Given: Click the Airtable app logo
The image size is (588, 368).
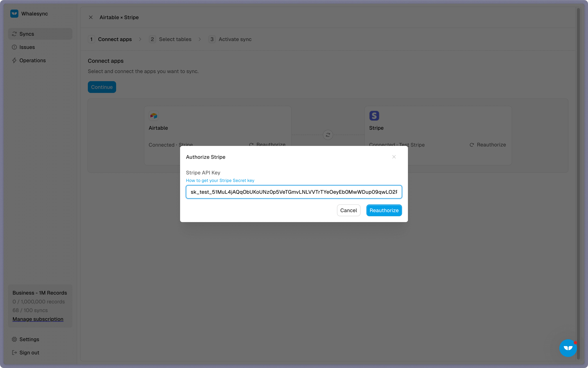Looking at the screenshot, I should pos(154,116).
